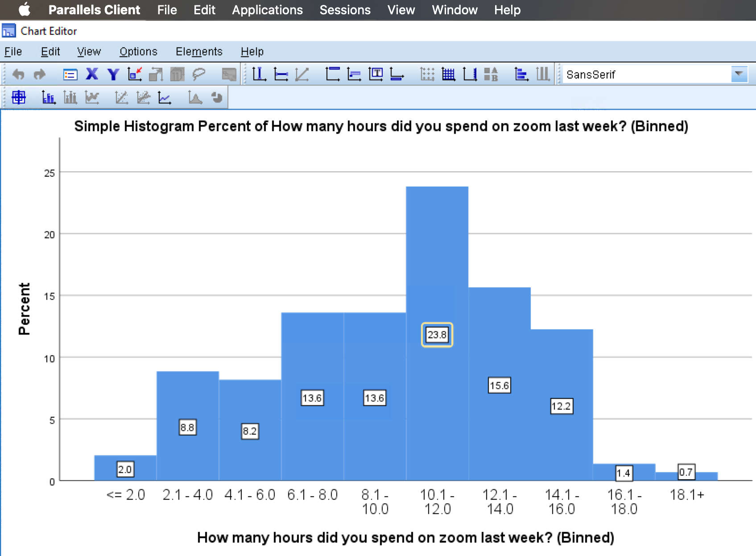756x556 pixels.
Task: Click the grayed vertical bars icon beside transpose
Action: click(x=543, y=74)
